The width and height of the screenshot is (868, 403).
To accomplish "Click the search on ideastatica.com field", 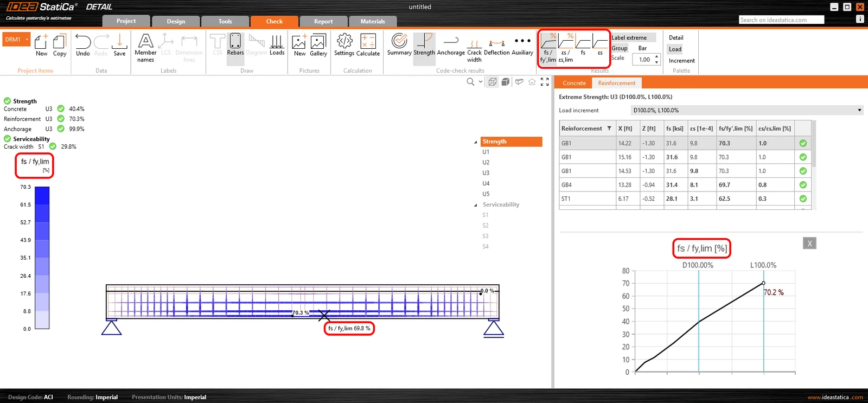I will point(782,20).
